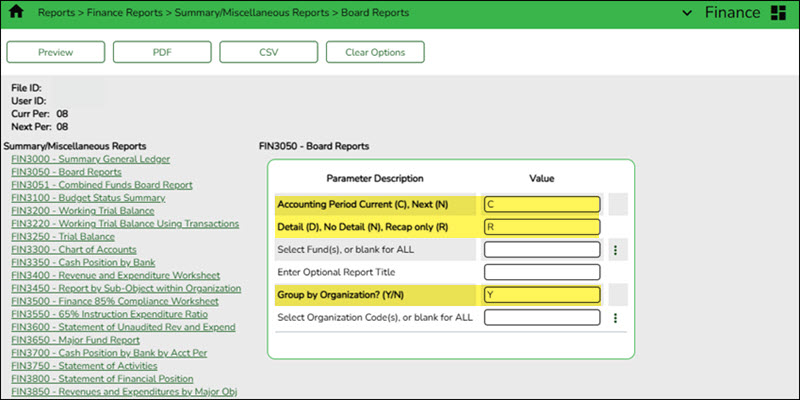The height and width of the screenshot is (400, 800).
Task: Open FIN3000 - Summary General Ledger report
Action: [90, 159]
